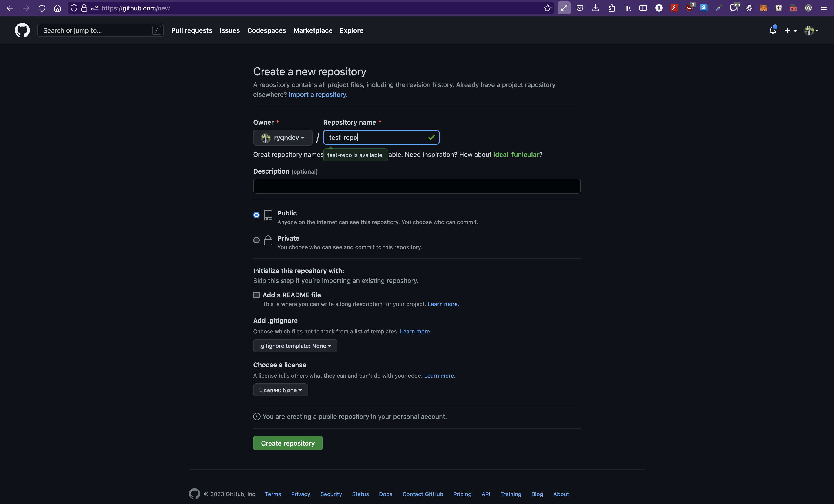Open the ryqndev owner dropdown
This screenshot has width=834, height=504.
click(283, 138)
